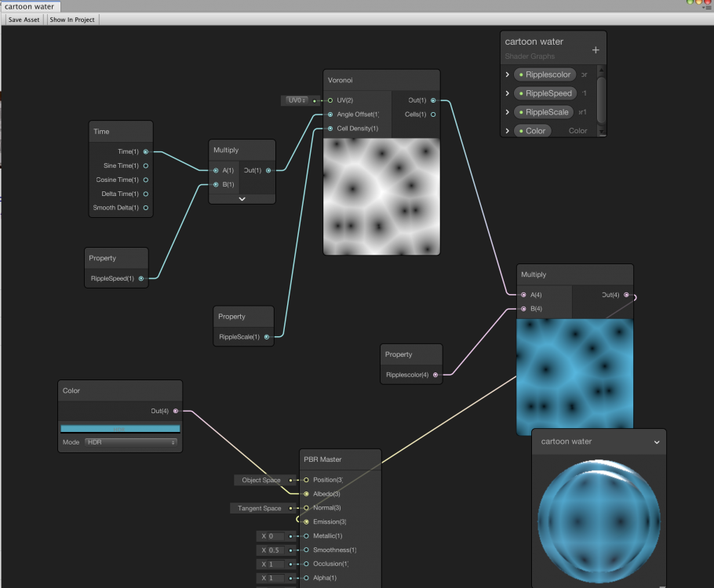The width and height of the screenshot is (714, 588).
Task: Expand the Color property in the blackboard
Action: (x=508, y=131)
